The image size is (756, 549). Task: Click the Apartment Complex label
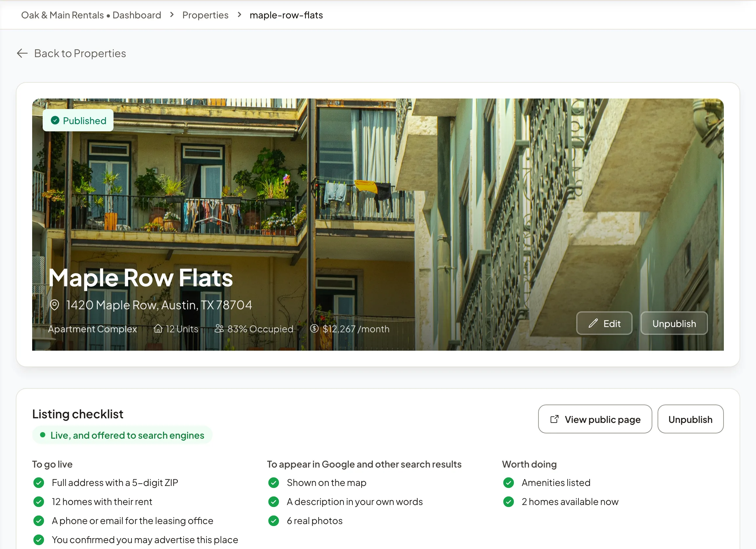click(x=92, y=329)
